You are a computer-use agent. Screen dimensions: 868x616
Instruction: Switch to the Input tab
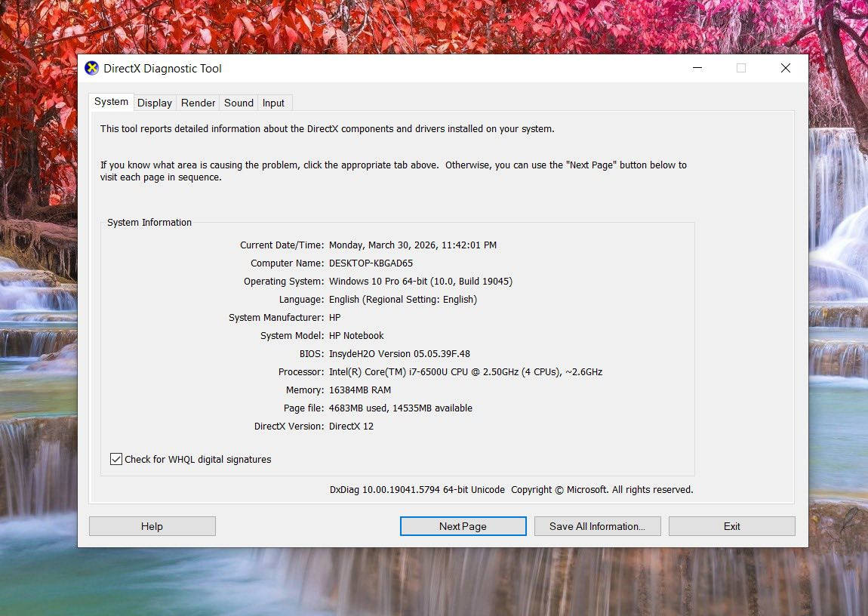click(x=273, y=103)
